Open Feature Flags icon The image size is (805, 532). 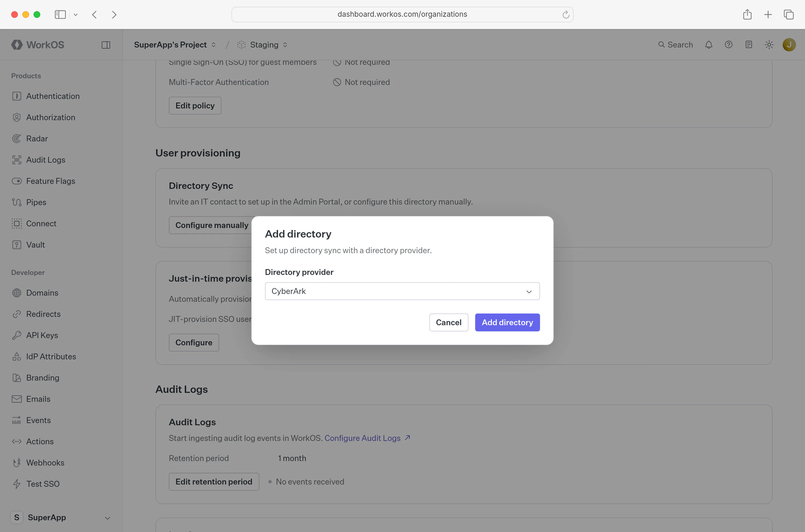tap(16, 181)
